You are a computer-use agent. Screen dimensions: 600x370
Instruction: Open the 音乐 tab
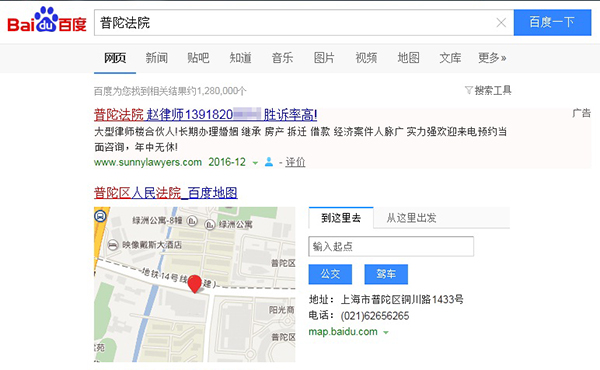point(282,58)
